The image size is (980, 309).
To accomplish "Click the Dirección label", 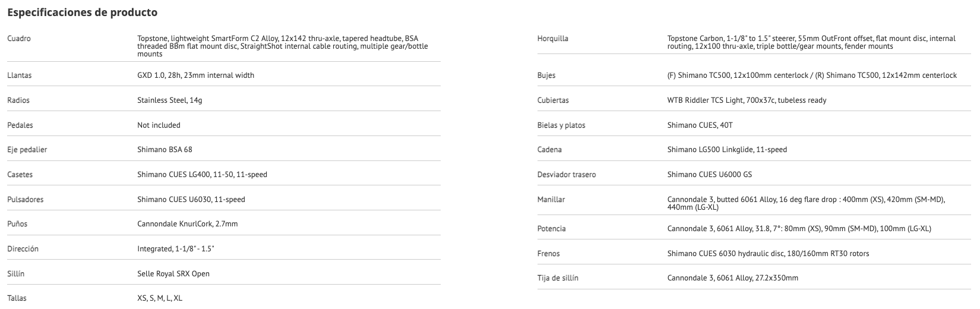I will point(23,249).
